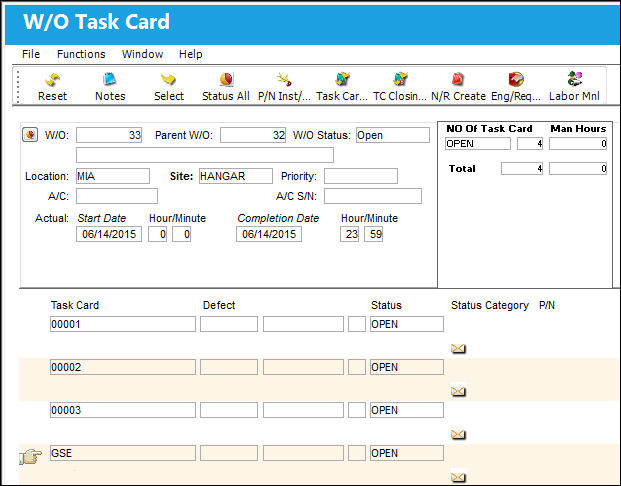Click the Defect column header

coord(219,305)
